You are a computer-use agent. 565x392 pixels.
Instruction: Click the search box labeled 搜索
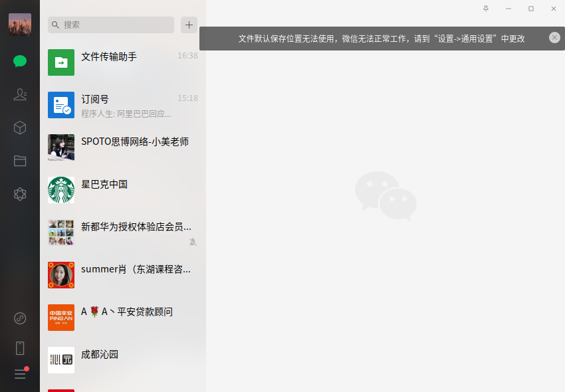coord(111,25)
